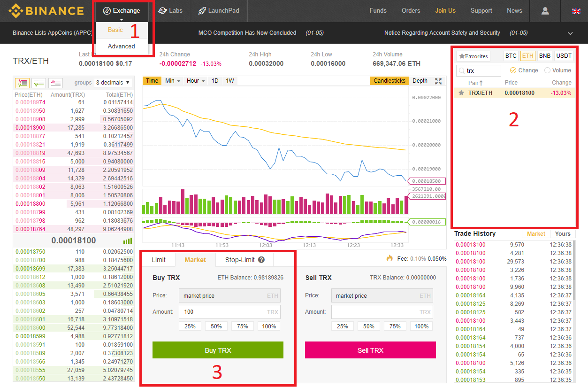
Task: Click the green signal bars icon
Action: 128,241
